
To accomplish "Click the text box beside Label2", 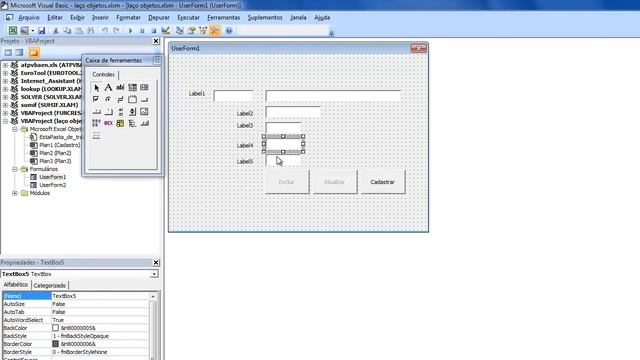I will [293, 112].
